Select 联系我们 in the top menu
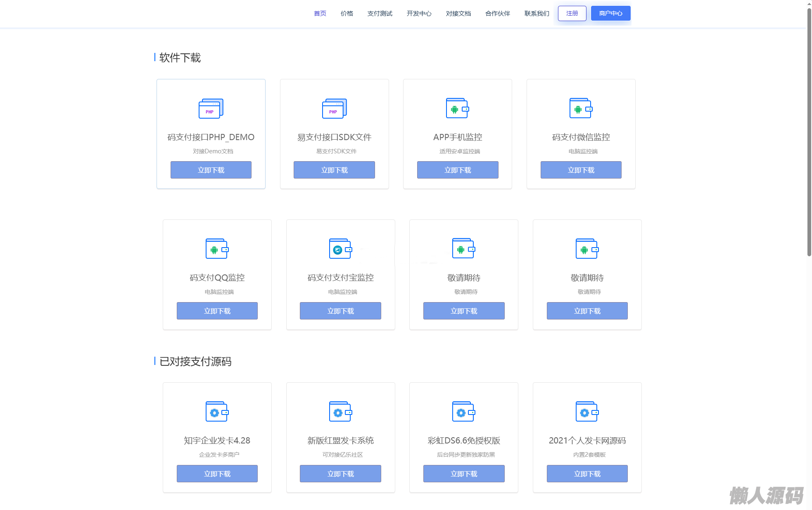Image resolution: width=812 pixels, height=510 pixels. pyautogui.click(x=537, y=14)
